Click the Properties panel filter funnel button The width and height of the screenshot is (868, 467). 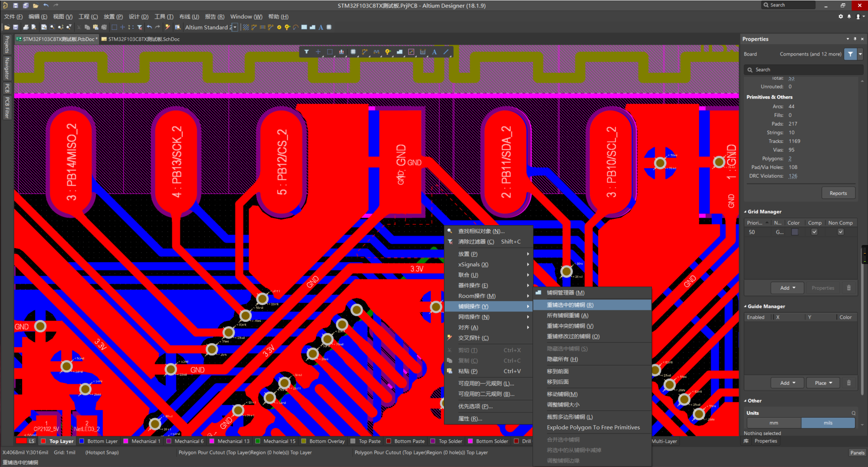tap(850, 54)
